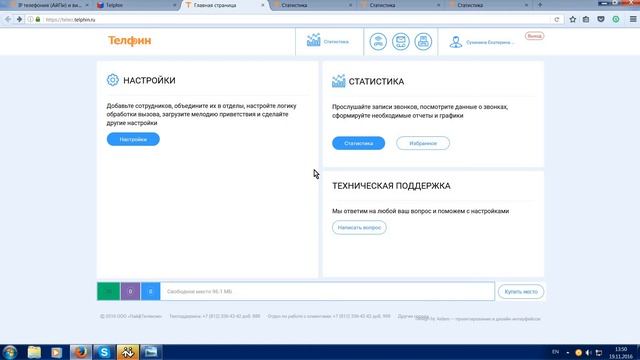The image size is (640, 360).
Task: Click the ТЕХНИЧЕСКАЯ ПОДДЕРЖКА heading
Action: 391,186
